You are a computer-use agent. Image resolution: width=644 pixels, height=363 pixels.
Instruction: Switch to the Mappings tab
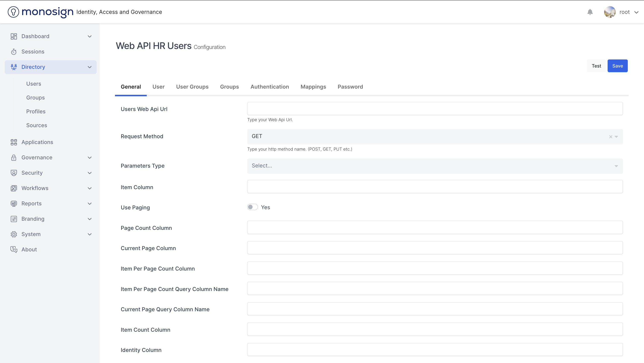click(x=313, y=87)
